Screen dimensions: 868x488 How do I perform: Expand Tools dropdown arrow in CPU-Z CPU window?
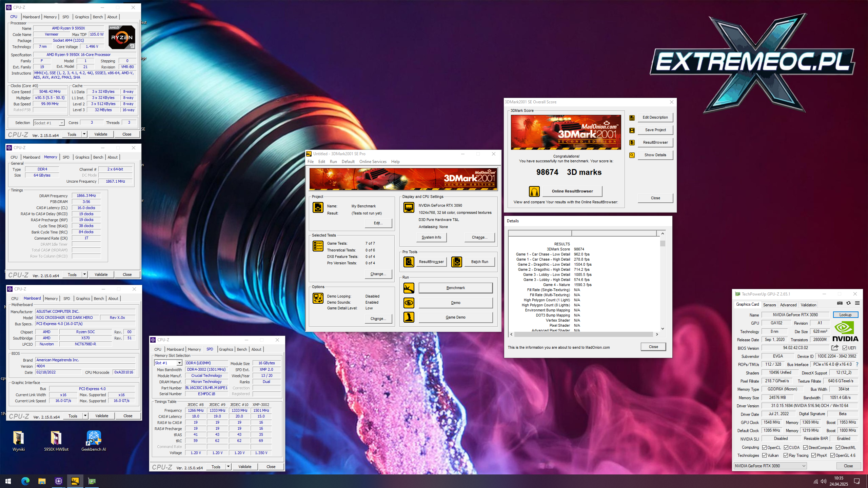[x=84, y=134]
